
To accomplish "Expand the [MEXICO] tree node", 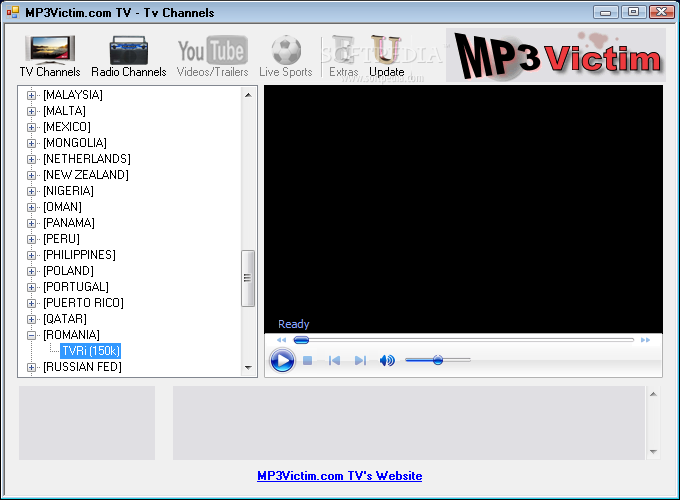I will [x=31, y=127].
